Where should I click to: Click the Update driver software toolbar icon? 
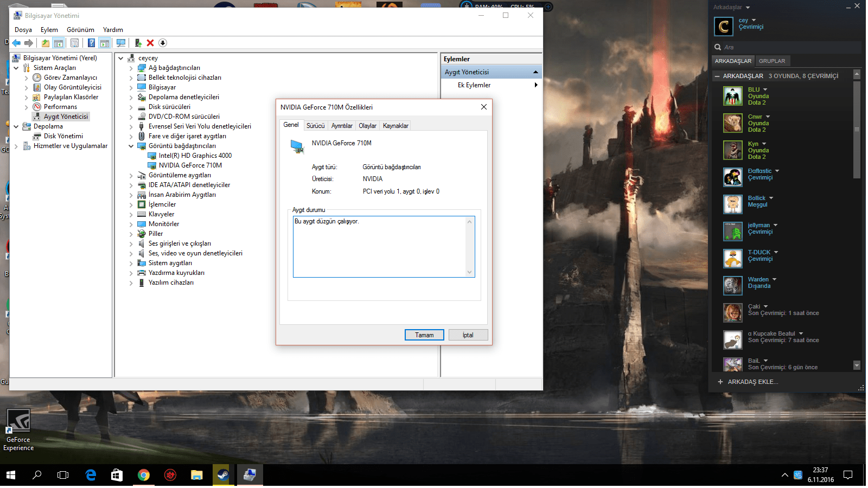pyautogui.click(x=138, y=43)
